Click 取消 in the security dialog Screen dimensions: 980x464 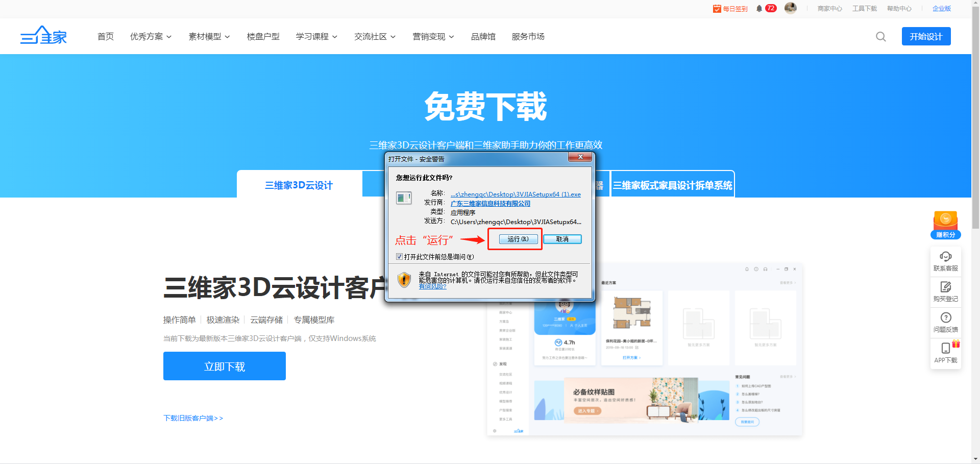(562, 239)
